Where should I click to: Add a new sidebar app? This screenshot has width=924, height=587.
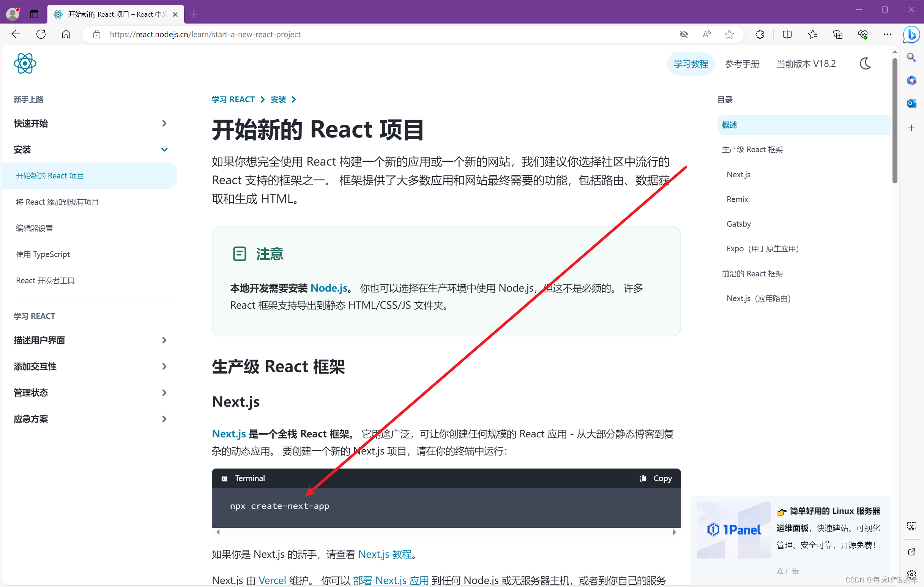[911, 128]
